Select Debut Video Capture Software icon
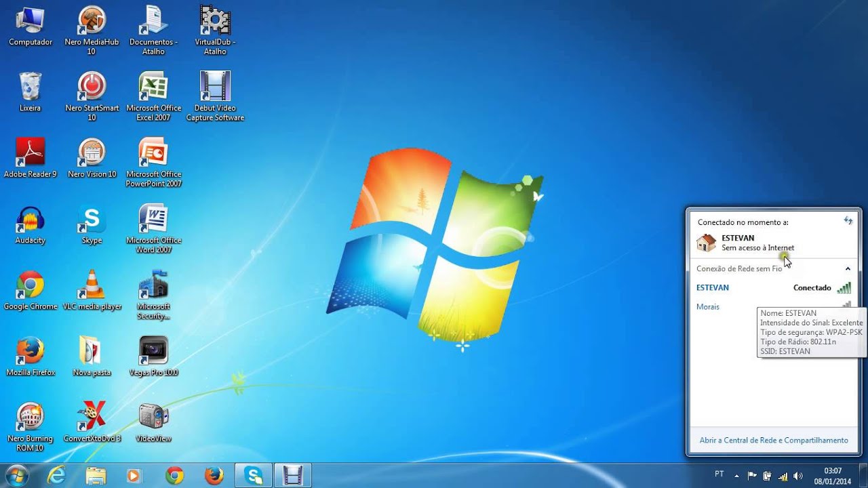Screen dimensions: 868x488 click(x=215, y=96)
